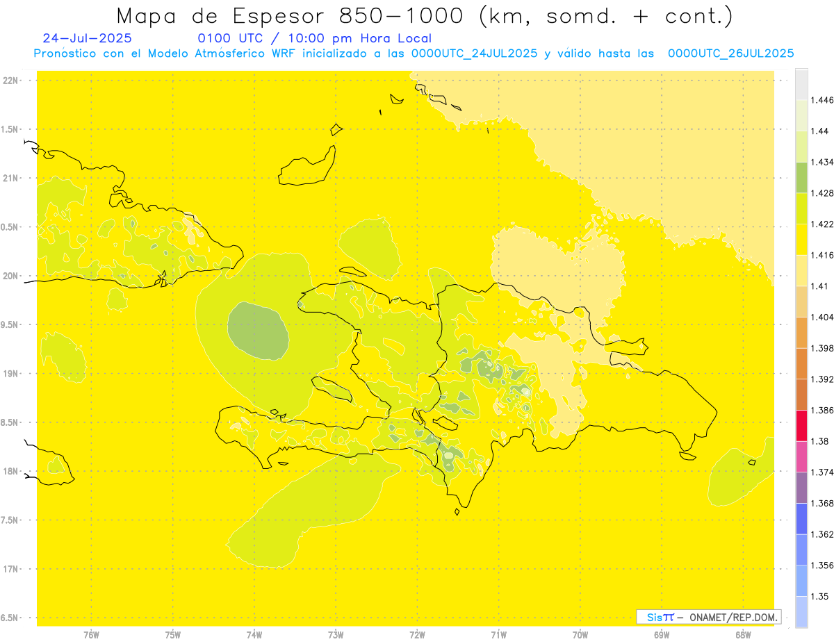Viewport: 834px width, 644px height.
Task: Select the legend value '1.386'
Action: click(x=822, y=411)
